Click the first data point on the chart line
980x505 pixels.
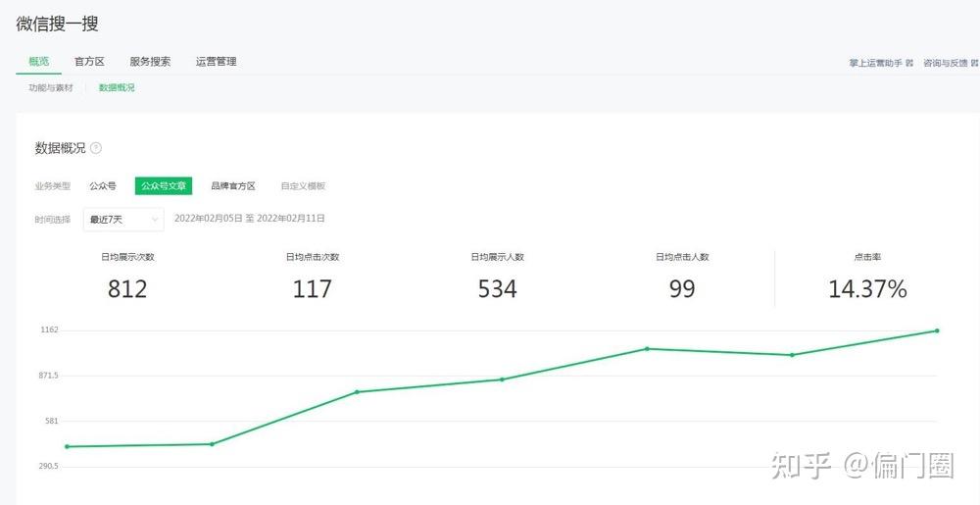[67, 447]
